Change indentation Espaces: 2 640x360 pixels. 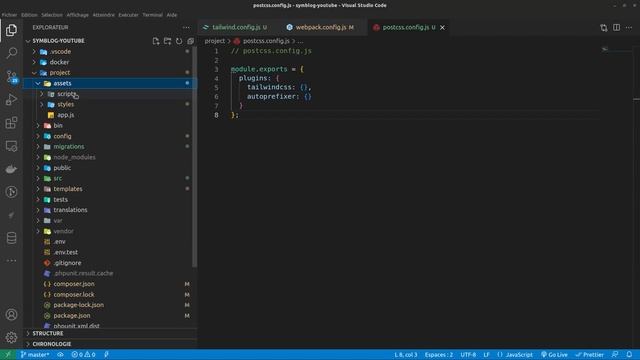tap(439, 355)
